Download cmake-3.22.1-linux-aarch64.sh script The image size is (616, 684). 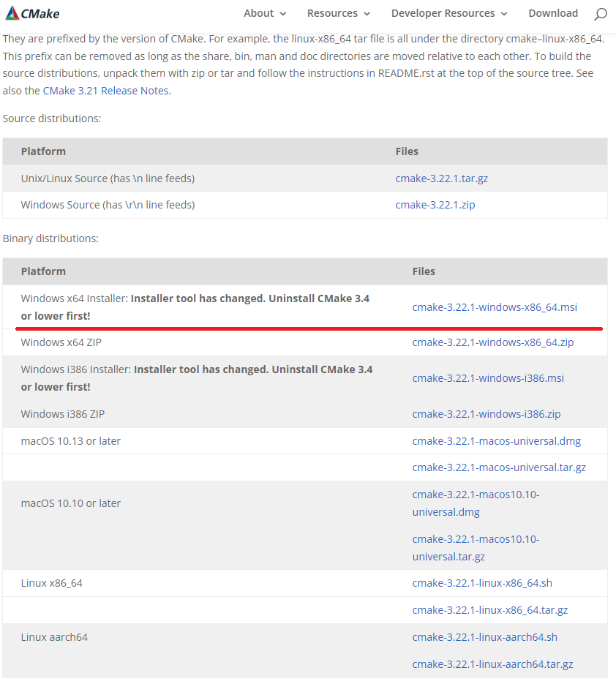point(484,637)
